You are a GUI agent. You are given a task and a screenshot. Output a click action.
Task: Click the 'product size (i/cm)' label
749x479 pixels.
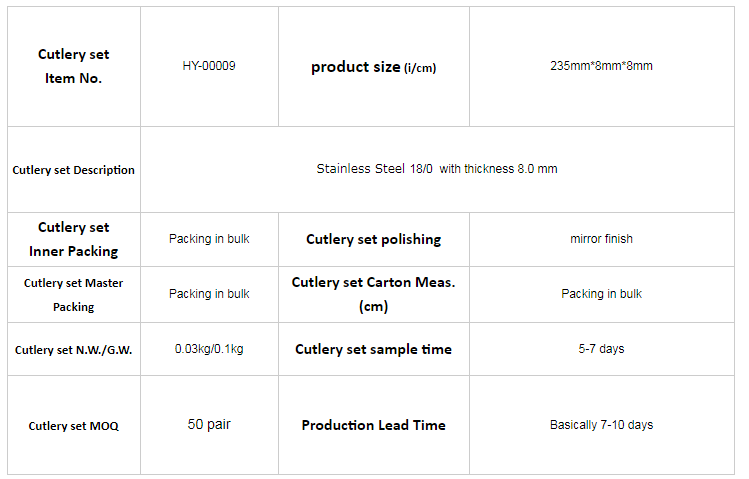coord(374,67)
